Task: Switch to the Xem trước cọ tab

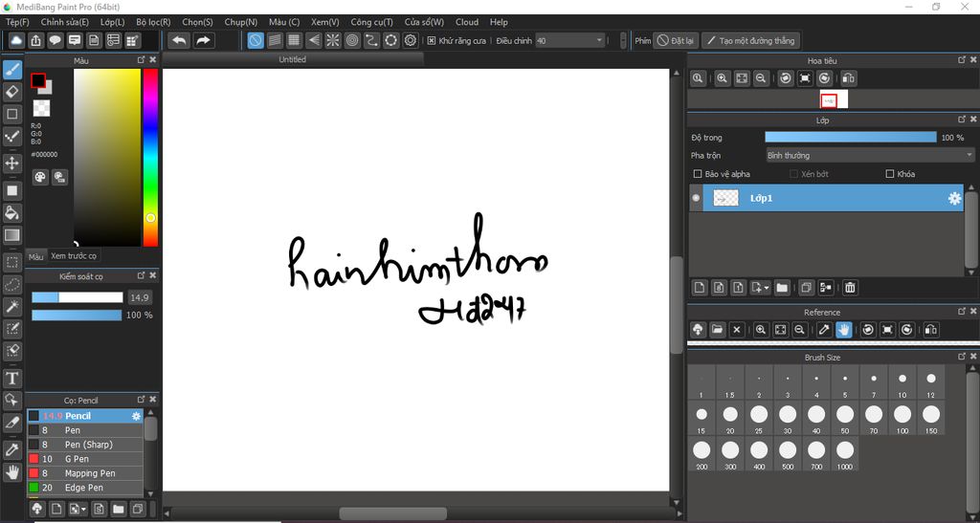Action: point(74,256)
